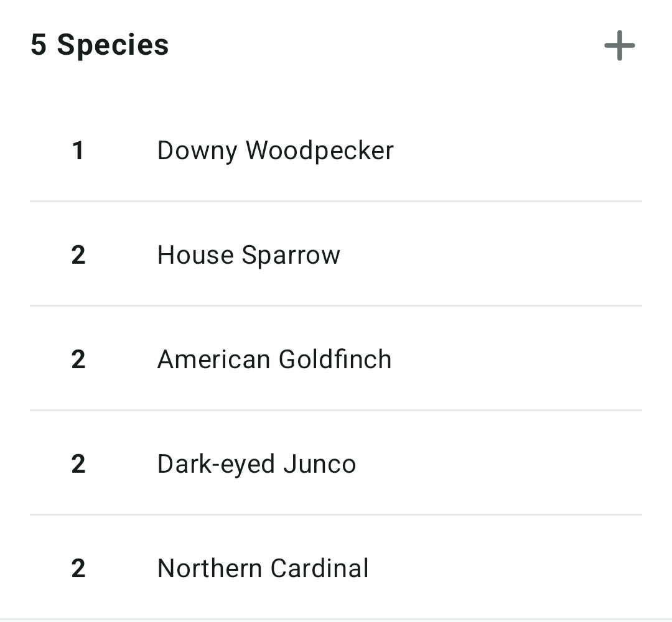Click the word "Sparrow" in the second row
This screenshot has height=622, width=672.
pyautogui.click(x=291, y=255)
